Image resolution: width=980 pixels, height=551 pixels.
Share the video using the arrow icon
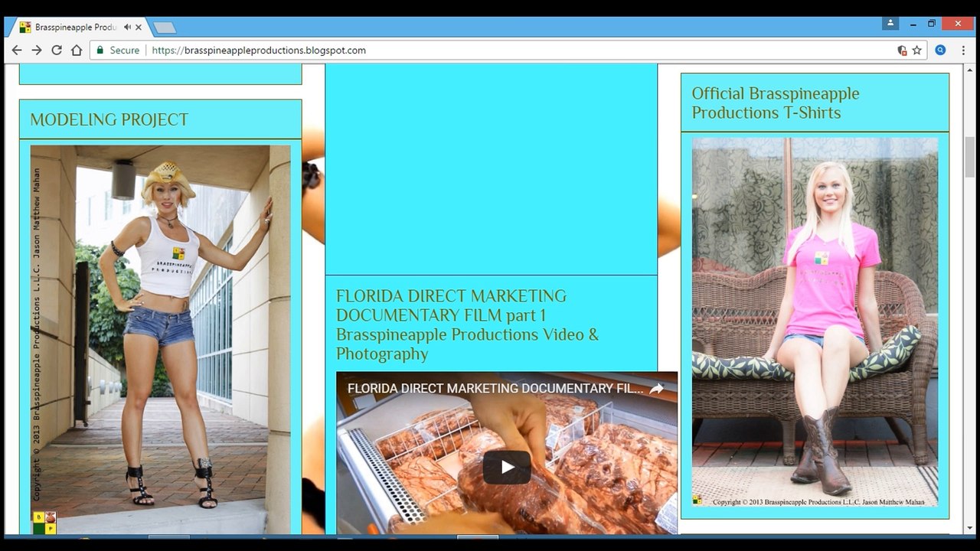click(656, 389)
